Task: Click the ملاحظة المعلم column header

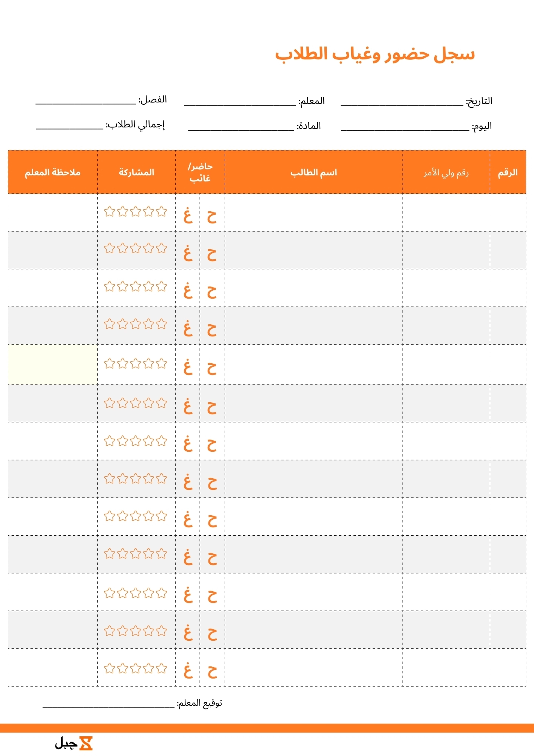Action: (x=52, y=172)
